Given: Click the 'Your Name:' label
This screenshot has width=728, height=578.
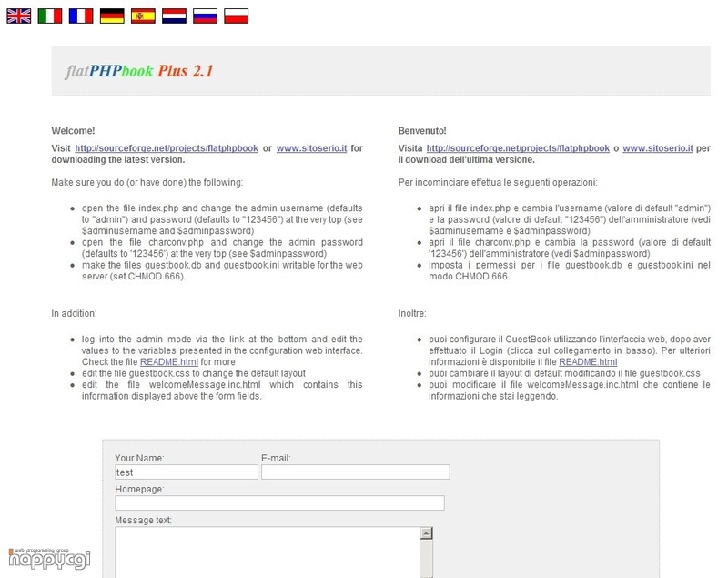Looking at the screenshot, I should click(139, 458).
